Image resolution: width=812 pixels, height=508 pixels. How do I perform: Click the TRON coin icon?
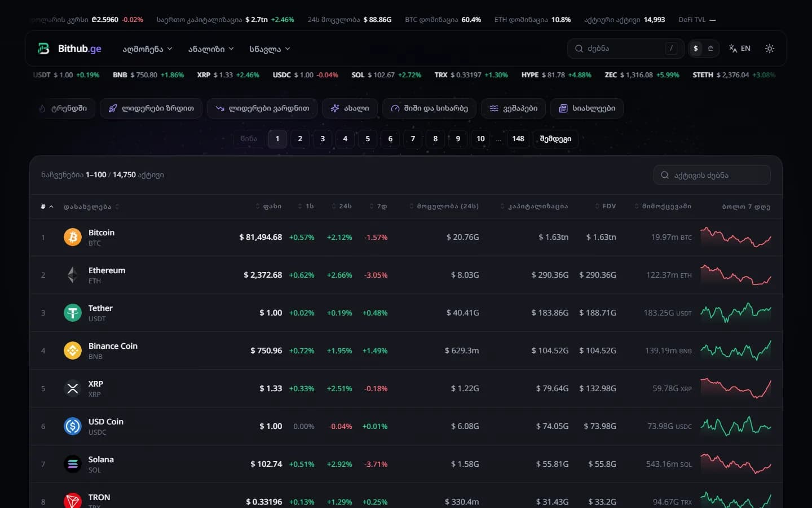[73, 501]
